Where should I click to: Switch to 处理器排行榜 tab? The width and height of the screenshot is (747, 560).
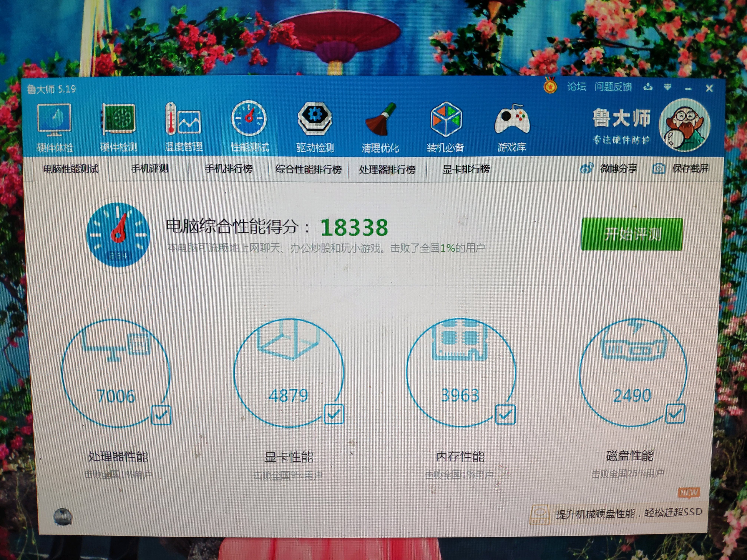coord(387,169)
